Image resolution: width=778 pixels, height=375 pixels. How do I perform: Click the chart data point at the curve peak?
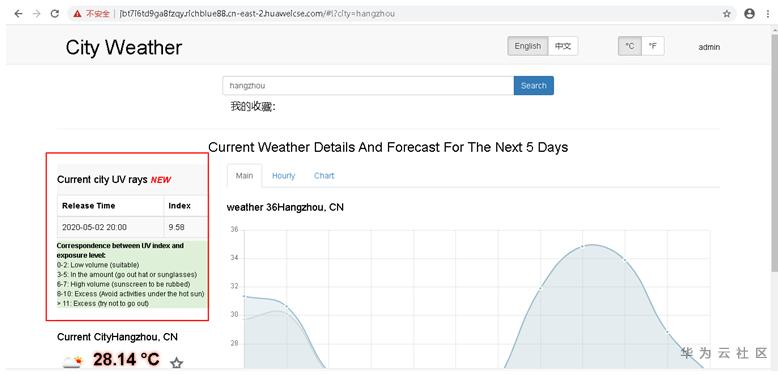tap(583, 246)
